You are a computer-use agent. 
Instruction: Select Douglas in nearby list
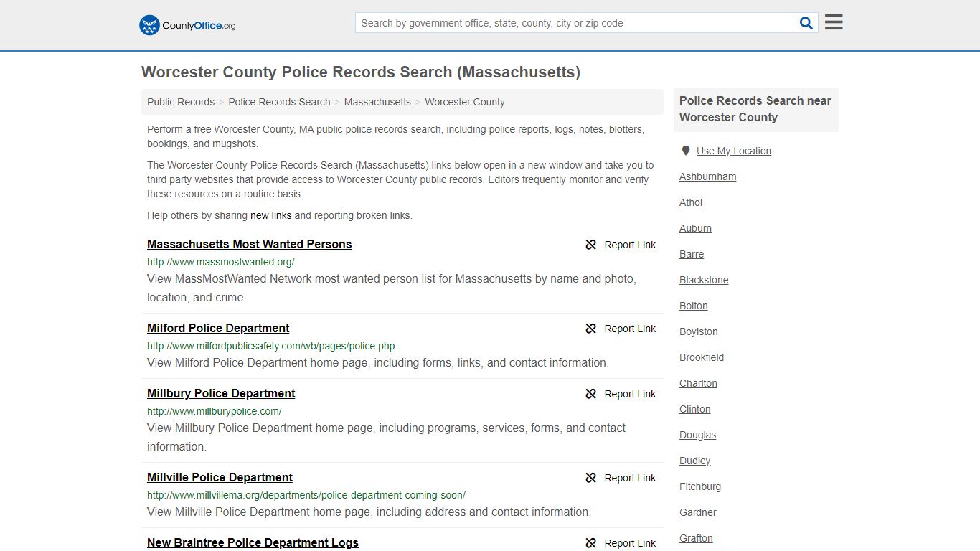(x=698, y=435)
